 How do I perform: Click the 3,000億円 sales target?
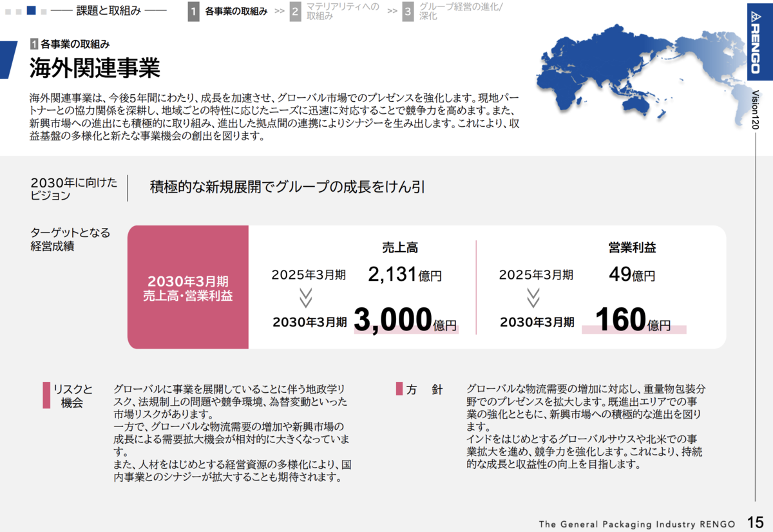tap(406, 319)
